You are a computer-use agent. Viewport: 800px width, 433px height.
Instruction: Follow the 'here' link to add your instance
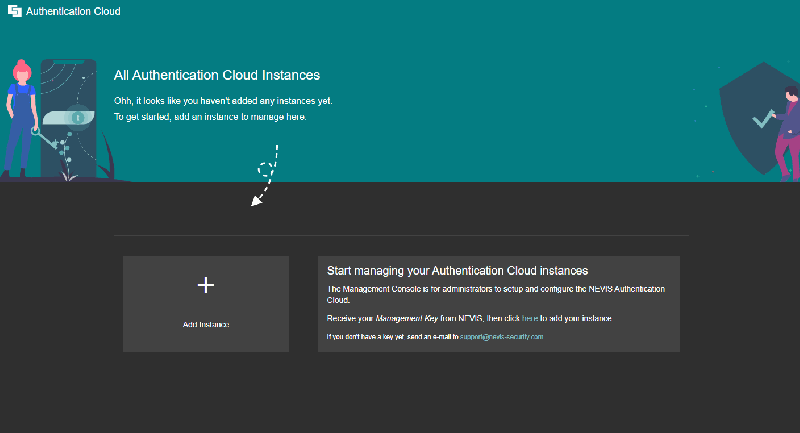point(530,318)
